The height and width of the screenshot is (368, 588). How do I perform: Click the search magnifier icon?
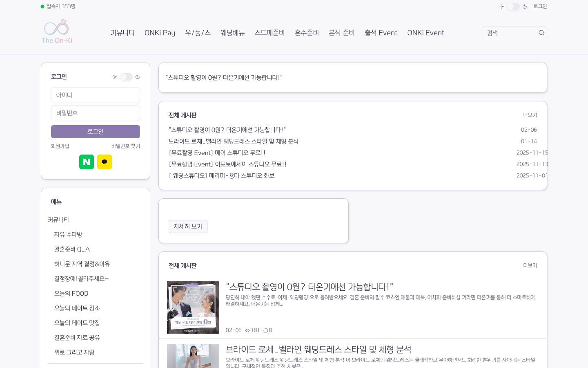point(541,33)
